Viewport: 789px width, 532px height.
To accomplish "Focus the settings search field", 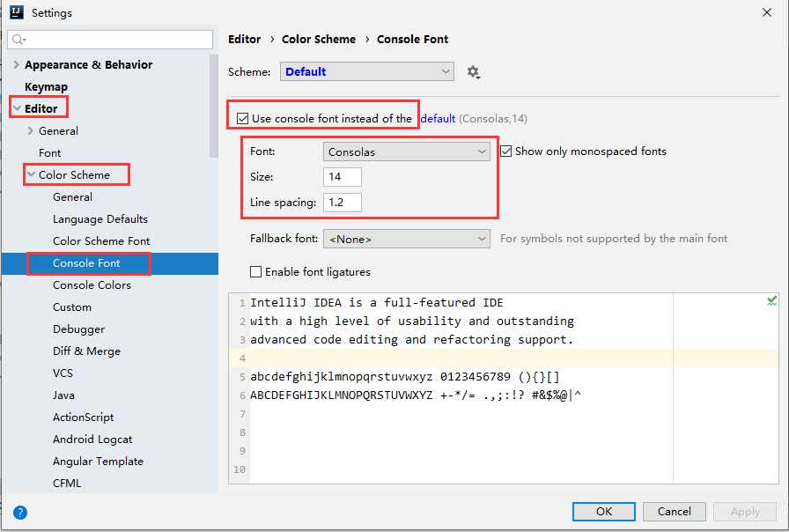I will tap(110, 40).
